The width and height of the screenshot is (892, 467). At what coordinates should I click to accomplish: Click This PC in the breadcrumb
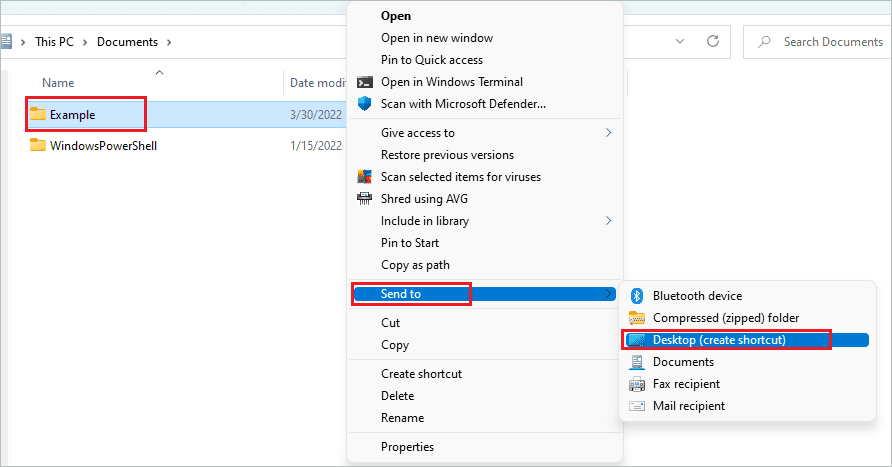point(54,42)
